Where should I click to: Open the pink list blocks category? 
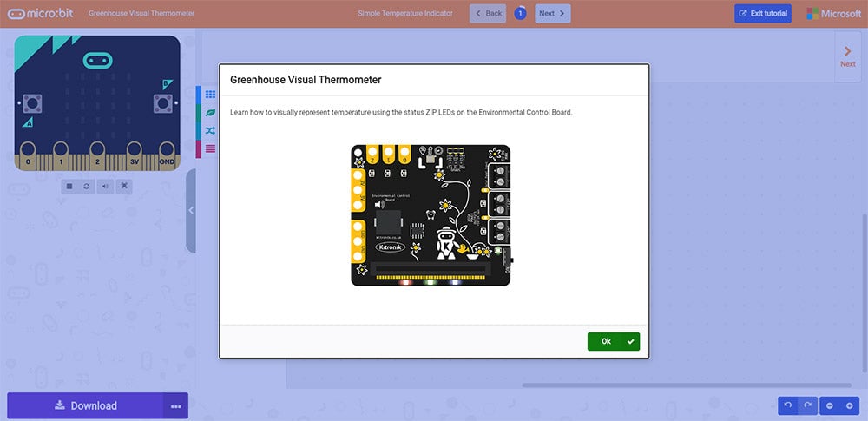tap(210, 148)
